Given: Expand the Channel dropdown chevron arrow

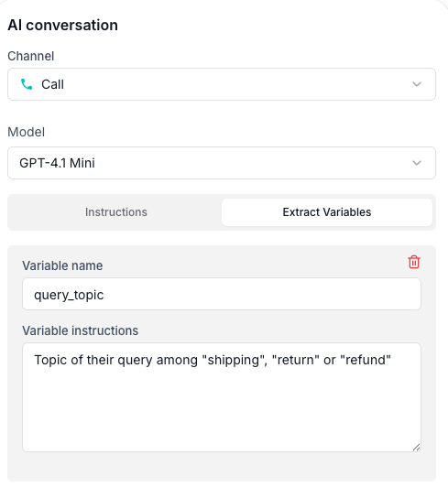Looking at the screenshot, I should pyautogui.click(x=417, y=84).
